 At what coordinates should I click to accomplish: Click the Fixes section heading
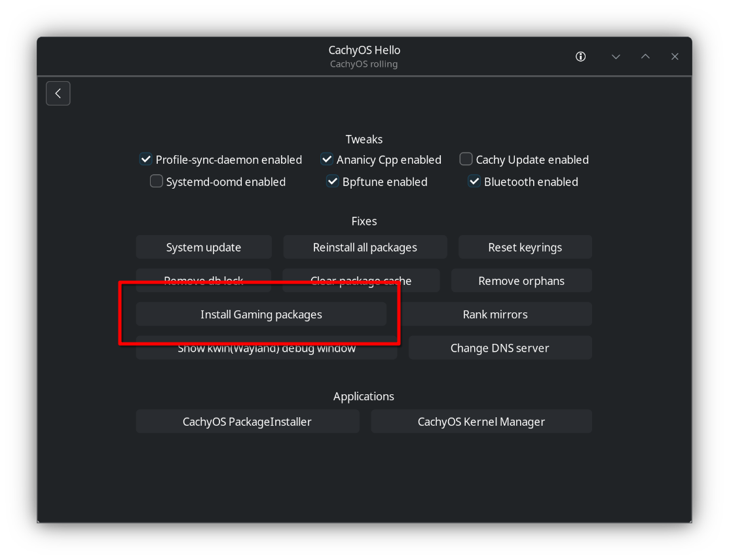(x=364, y=221)
